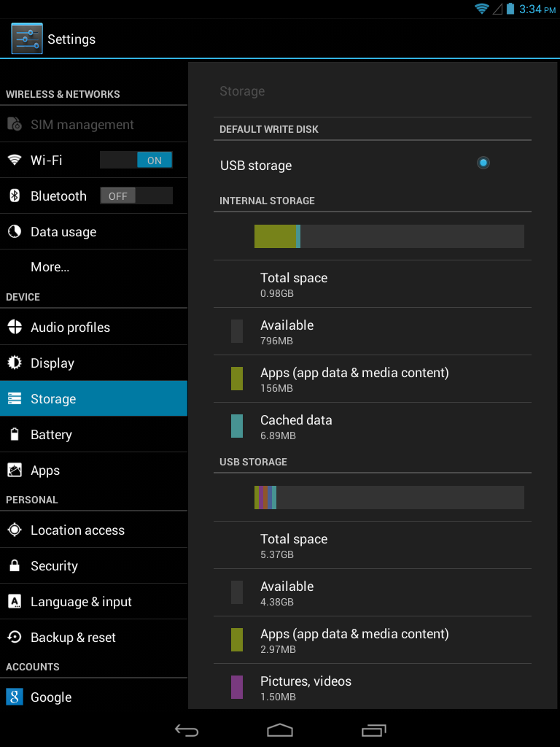
Task: Open Data usage settings
Action: tap(93, 231)
